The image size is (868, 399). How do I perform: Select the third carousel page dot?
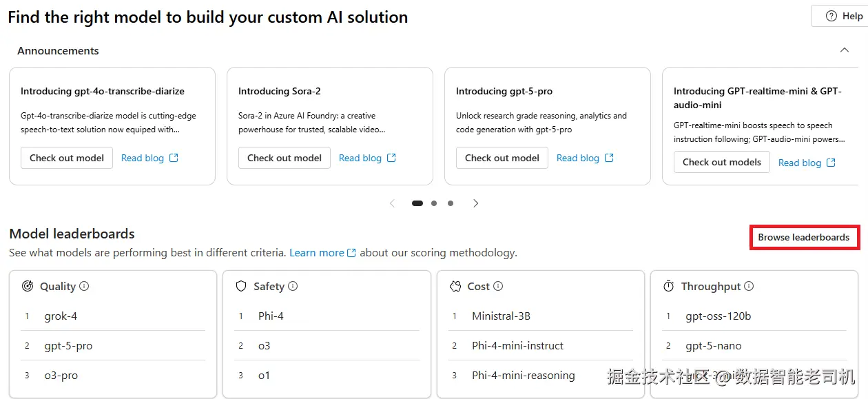pyautogui.click(x=451, y=203)
